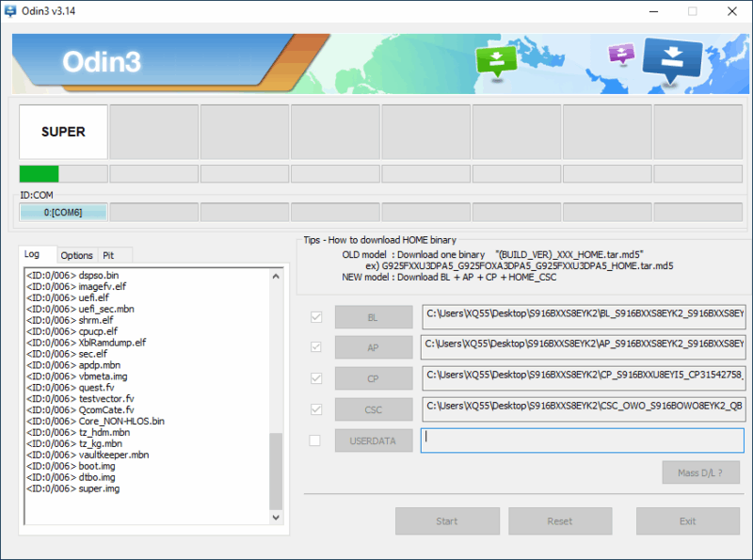Toggle the BL file checkbox
Screen dimensions: 753x560
[316, 317]
